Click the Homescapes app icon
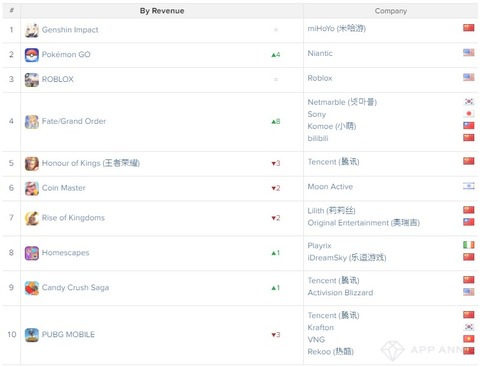The image size is (480, 367). tap(32, 253)
